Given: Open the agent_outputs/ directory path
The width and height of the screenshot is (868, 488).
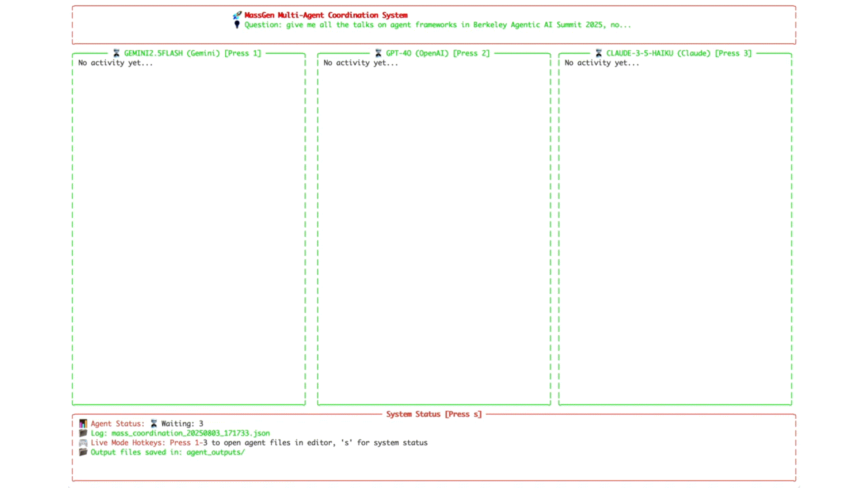Looking at the screenshot, I should click(x=215, y=452).
